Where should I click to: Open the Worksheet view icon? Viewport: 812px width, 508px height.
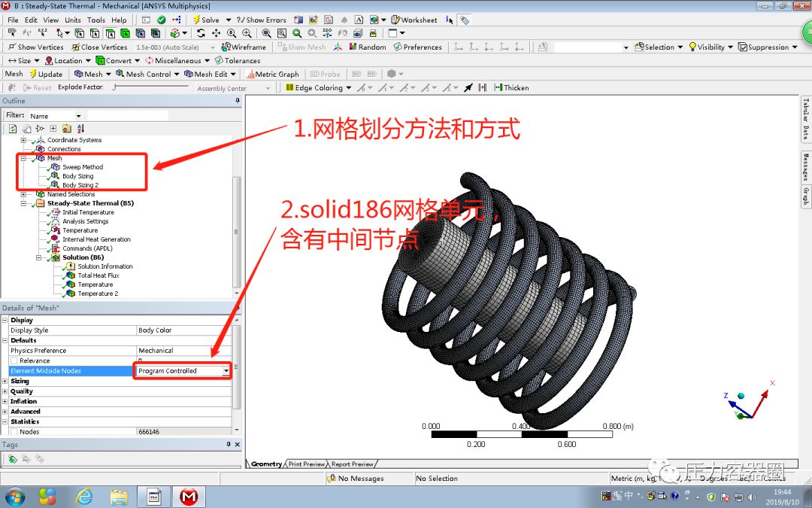[394, 20]
